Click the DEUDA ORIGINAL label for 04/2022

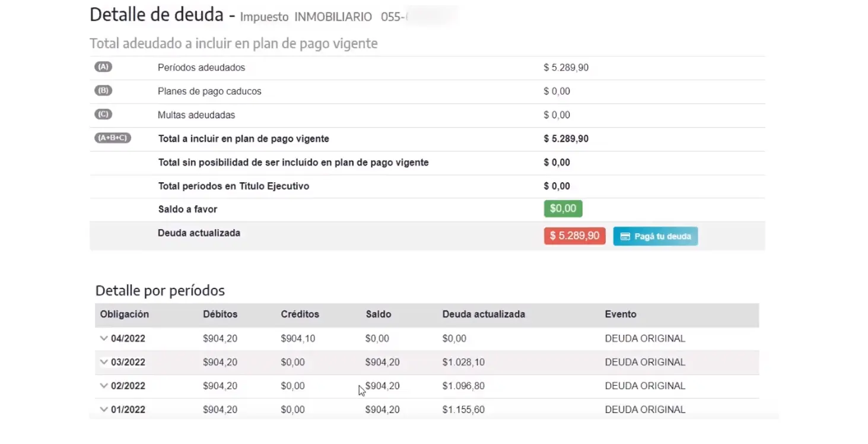(x=644, y=338)
